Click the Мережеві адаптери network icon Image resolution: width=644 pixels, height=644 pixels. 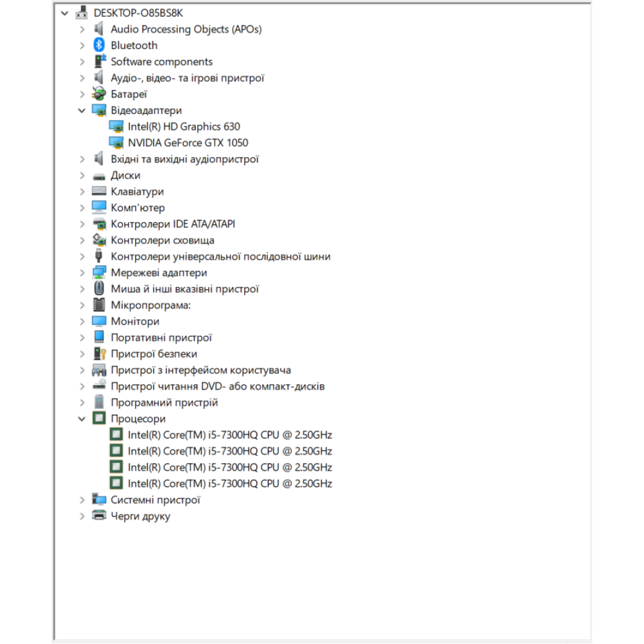[x=99, y=272]
